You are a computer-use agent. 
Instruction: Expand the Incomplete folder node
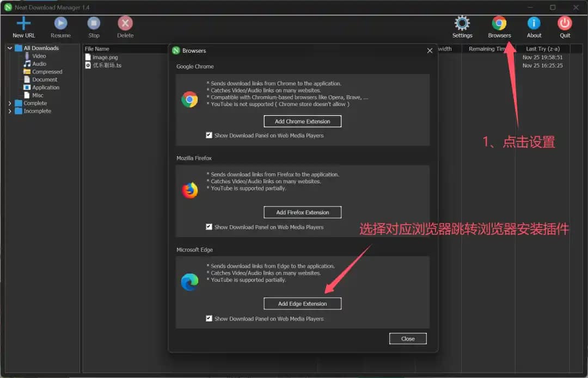[10, 111]
